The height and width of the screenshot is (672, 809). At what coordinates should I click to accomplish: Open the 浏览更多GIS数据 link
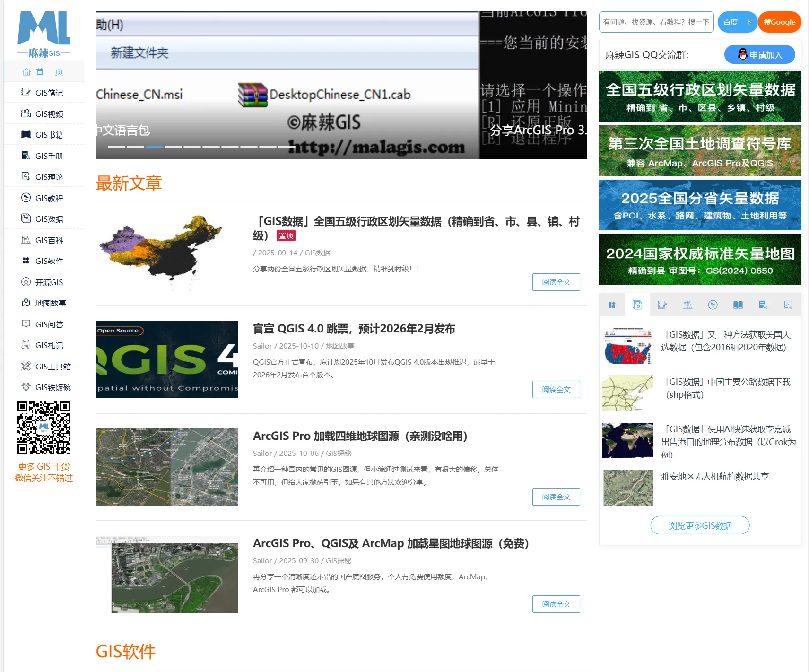700,525
